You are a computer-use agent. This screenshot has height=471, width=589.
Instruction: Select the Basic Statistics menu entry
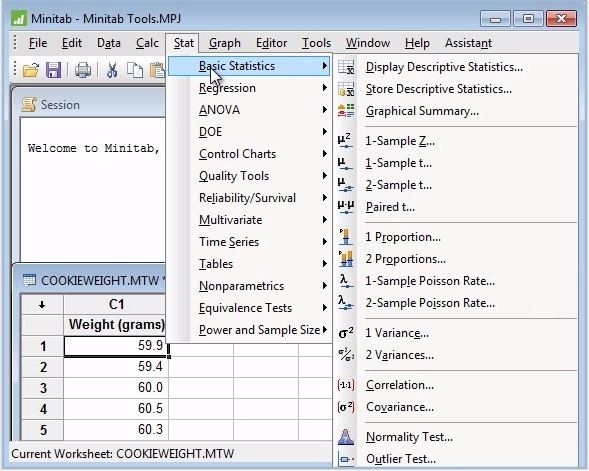[249, 66]
